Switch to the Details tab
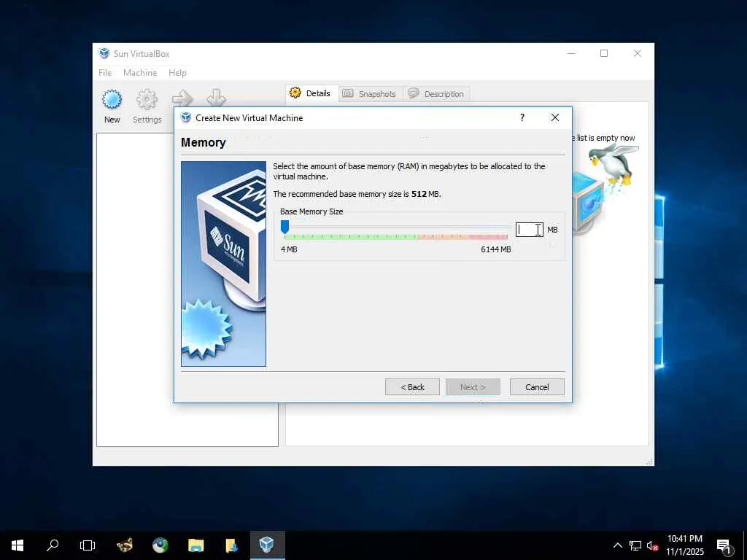Image resolution: width=747 pixels, height=560 pixels. point(311,93)
